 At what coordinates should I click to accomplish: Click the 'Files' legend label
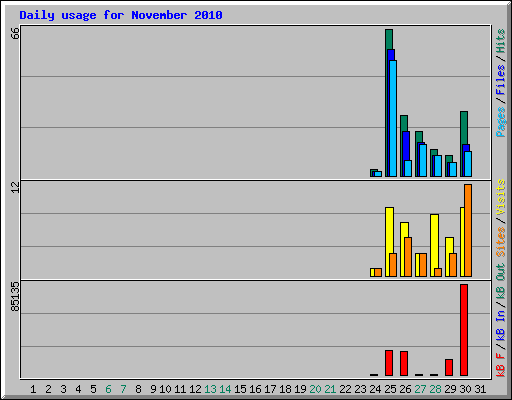point(500,80)
